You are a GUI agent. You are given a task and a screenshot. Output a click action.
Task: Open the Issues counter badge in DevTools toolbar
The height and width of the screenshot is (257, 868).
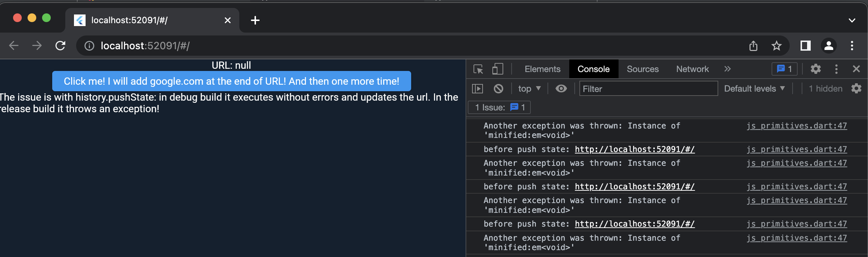coord(784,69)
